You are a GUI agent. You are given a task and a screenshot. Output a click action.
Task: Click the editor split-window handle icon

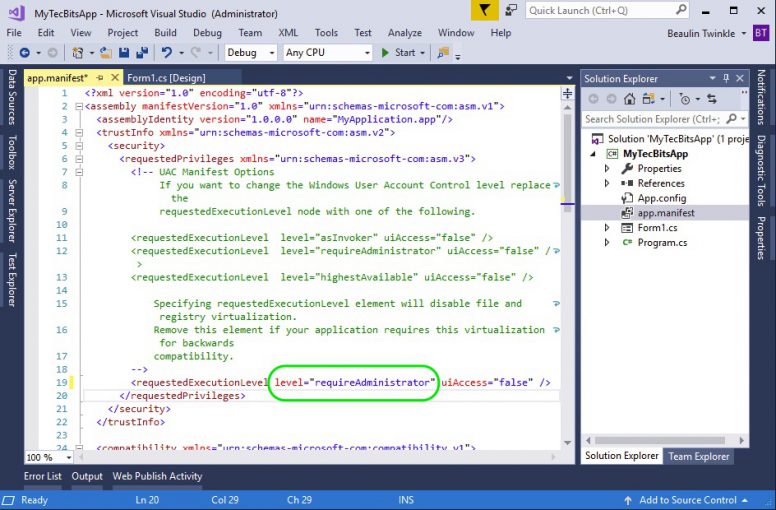(x=568, y=93)
